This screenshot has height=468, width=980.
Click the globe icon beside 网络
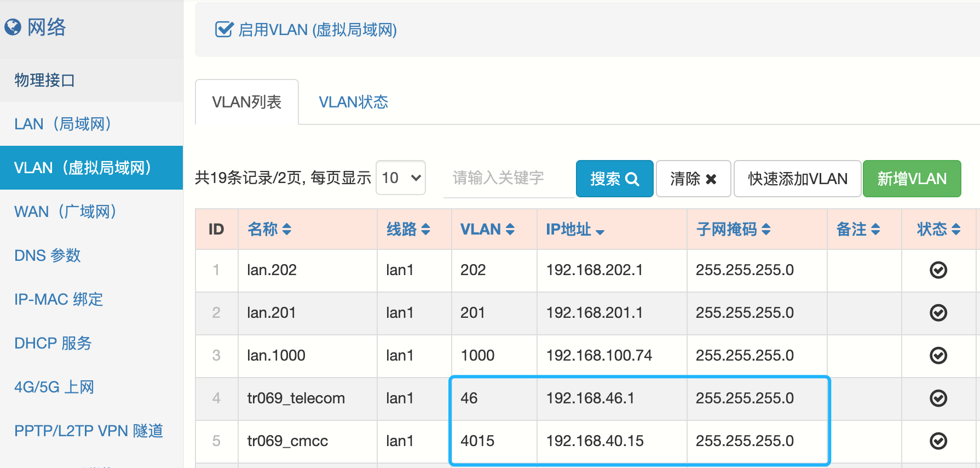tap(13, 27)
